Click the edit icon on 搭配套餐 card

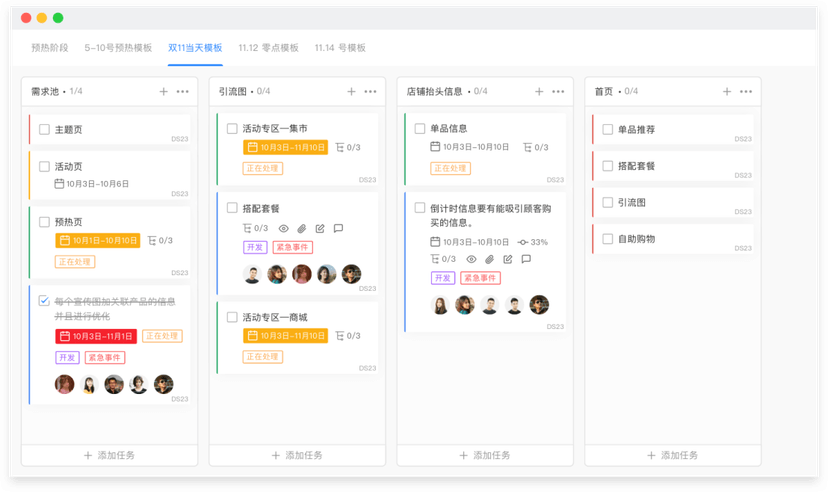pyautogui.click(x=320, y=229)
